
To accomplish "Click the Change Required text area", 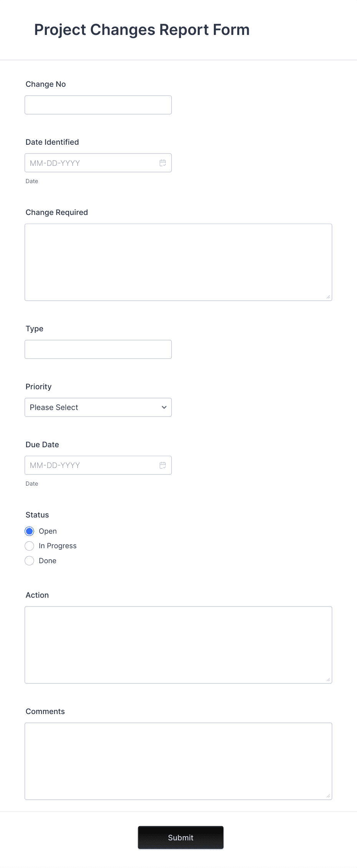I will 178,262.
